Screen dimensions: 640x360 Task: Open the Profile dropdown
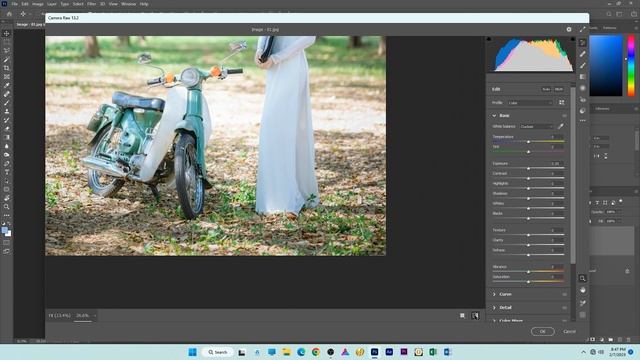530,103
